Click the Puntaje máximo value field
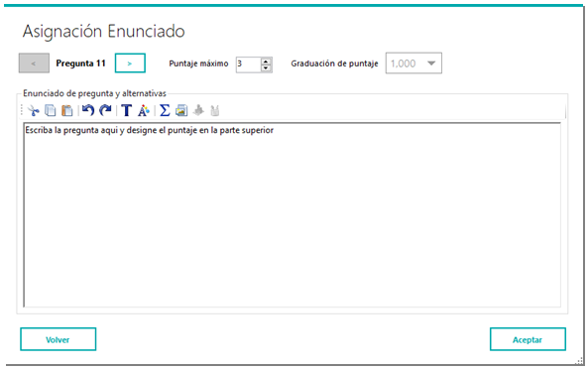This screenshot has width=588, height=369. point(248,64)
